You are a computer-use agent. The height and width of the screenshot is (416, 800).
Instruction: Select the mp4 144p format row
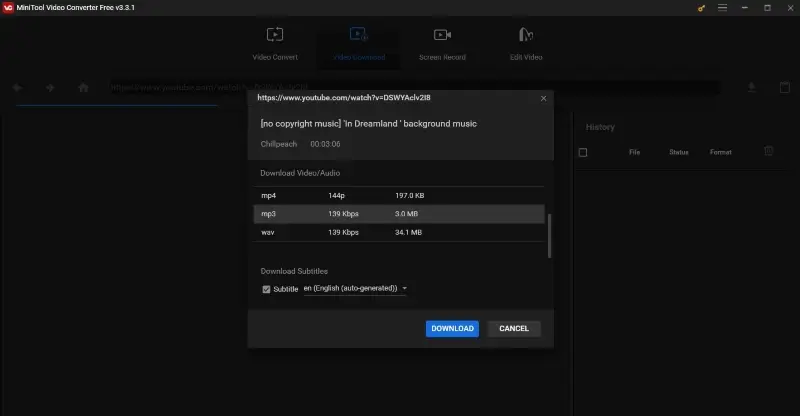click(399, 195)
